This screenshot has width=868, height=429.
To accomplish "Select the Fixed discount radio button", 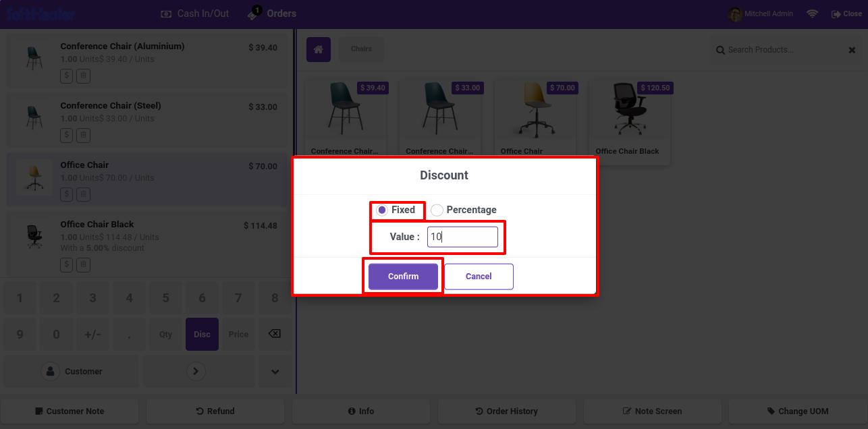I will (381, 210).
